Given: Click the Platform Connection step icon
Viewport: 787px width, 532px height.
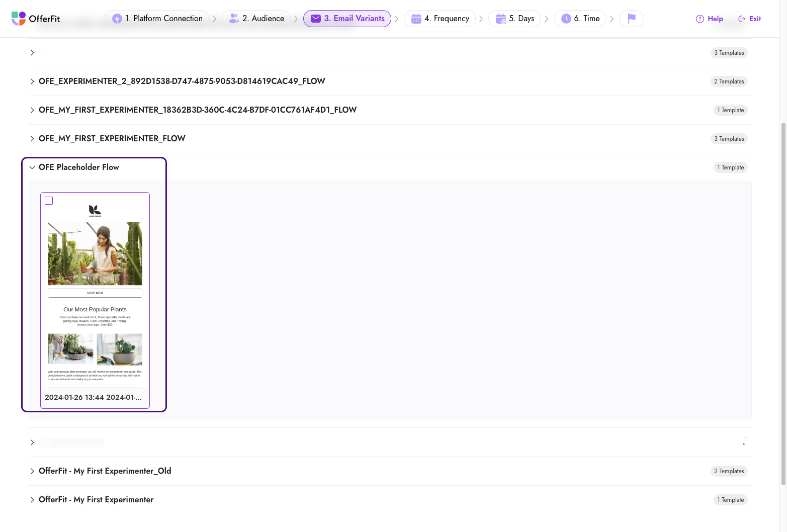Looking at the screenshot, I should point(117,18).
